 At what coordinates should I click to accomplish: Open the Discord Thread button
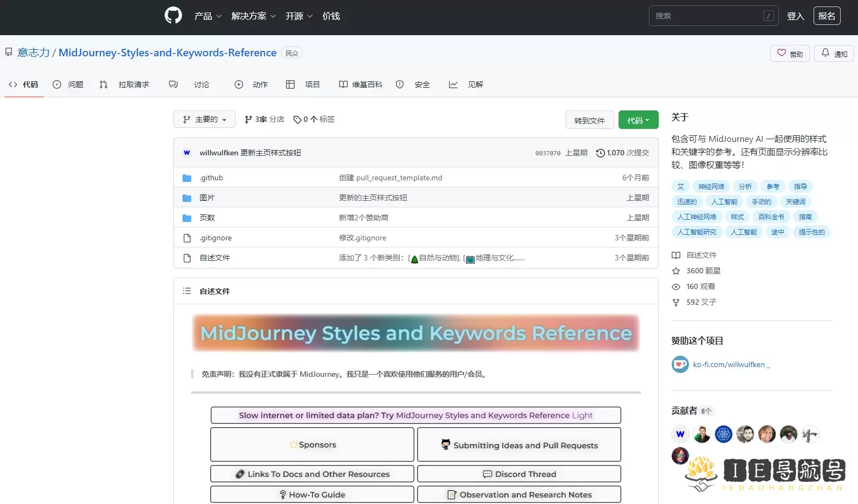(x=519, y=474)
